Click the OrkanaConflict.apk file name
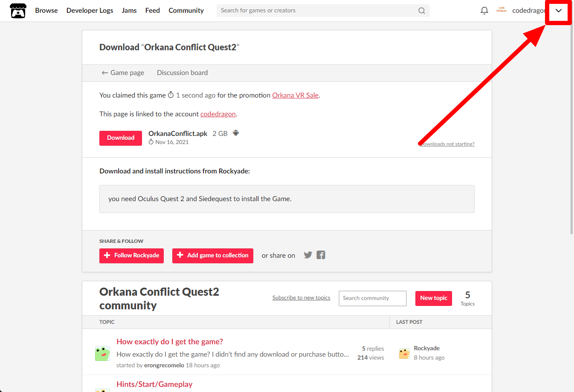The width and height of the screenshot is (574, 392). (x=178, y=133)
